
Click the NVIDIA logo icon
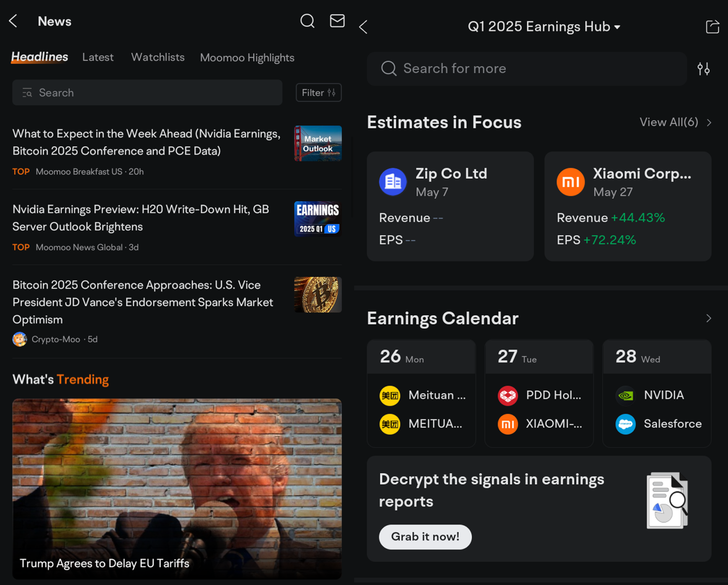626,395
